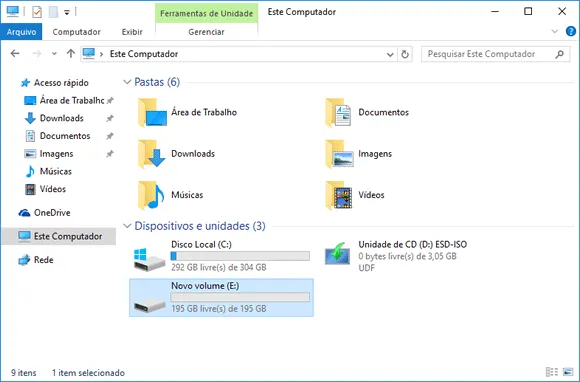The height and width of the screenshot is (382, 580).
Task: Select the Unidade de CD (D:) drive icon
Action: [x=337, y=253]
